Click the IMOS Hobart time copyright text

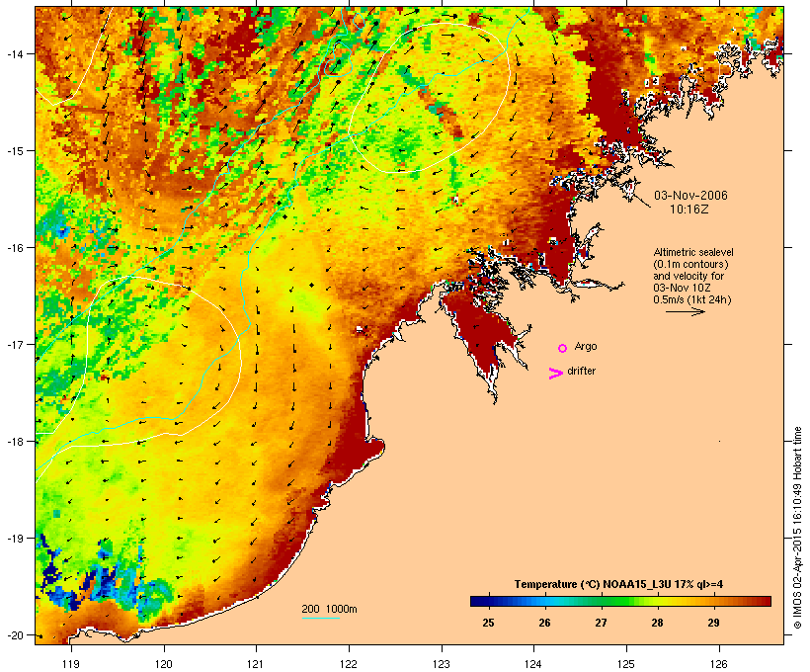797,528
